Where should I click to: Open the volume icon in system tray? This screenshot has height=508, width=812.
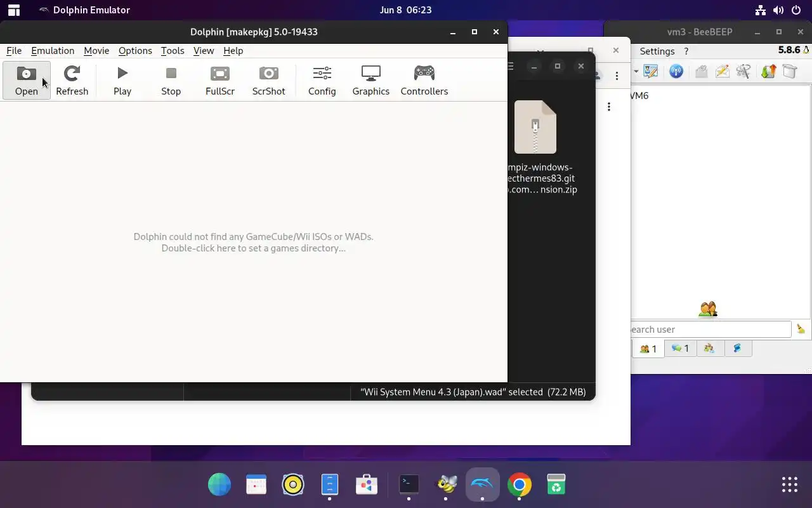pos(778,10)
